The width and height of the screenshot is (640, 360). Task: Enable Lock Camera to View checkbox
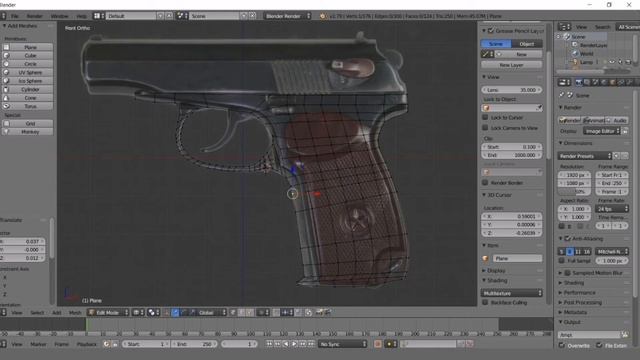tap(485, 128)
